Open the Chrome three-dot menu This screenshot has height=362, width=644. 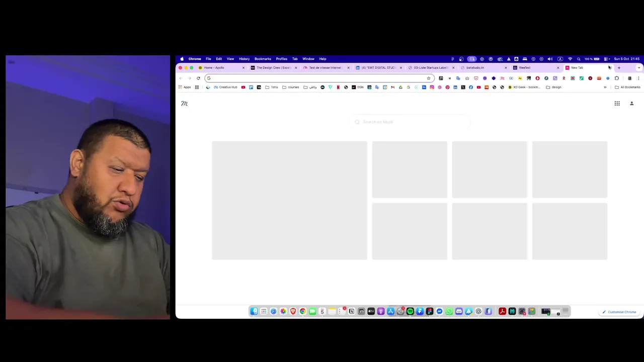(x=638, y=78)
